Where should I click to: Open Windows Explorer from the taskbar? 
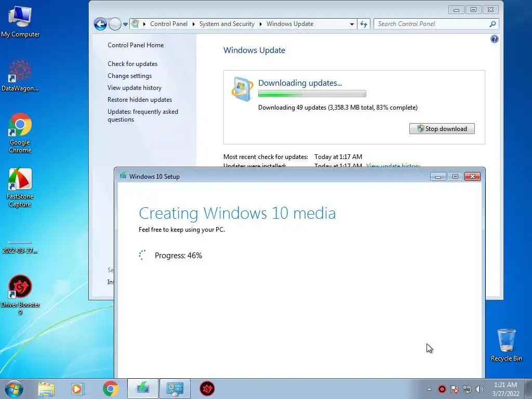[46, 389]
